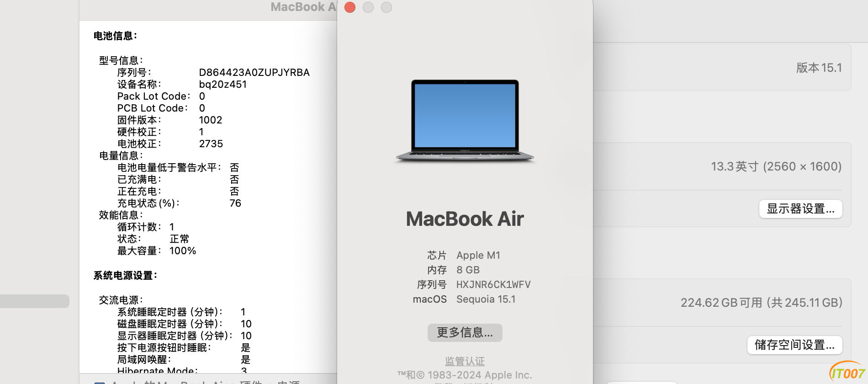Select 显示器睡眠定时器 (分钟) row
This screenshot has height=384, width=868.
click(x=185, y=336)
